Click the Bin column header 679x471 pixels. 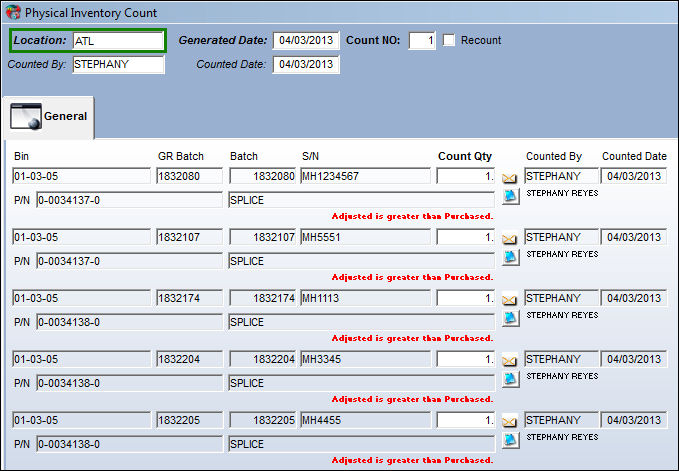[x=21, y=156]
